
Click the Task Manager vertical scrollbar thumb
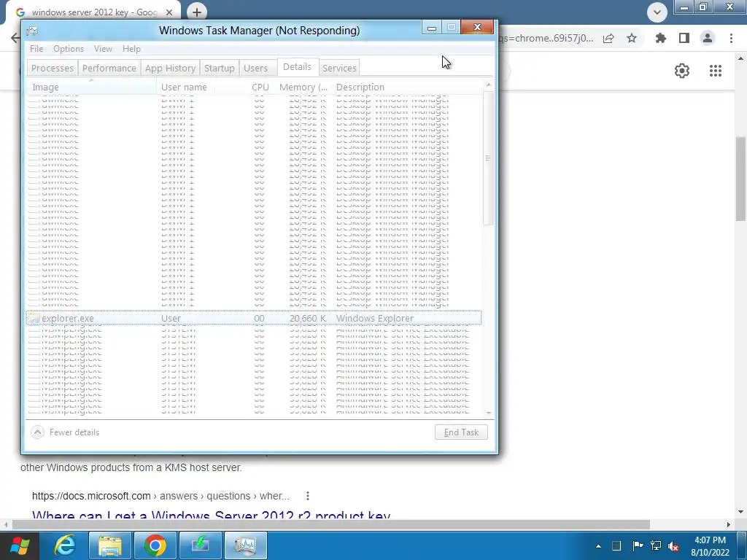pyautogui.click(x=488, y=158)
